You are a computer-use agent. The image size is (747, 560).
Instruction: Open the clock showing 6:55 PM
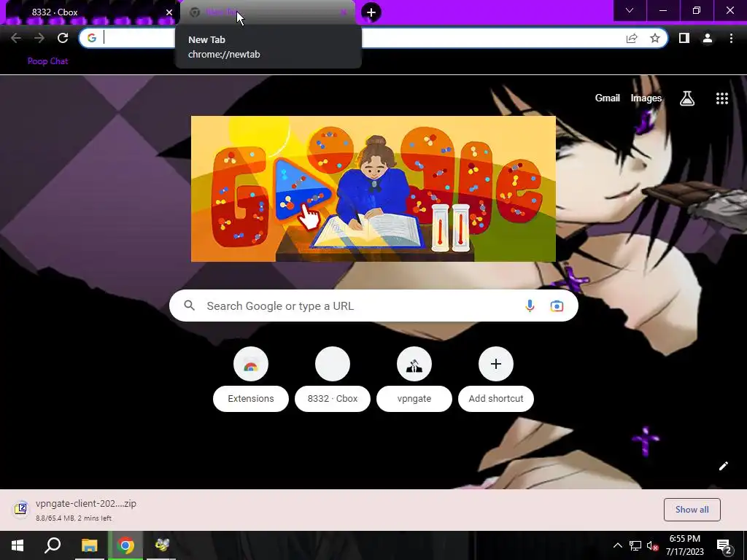coord(684,545)
